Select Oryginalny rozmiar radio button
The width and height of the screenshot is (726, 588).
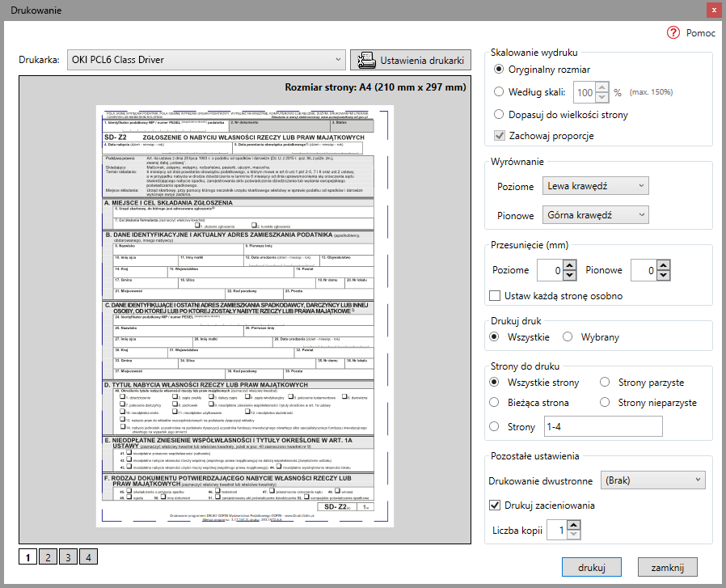[499, 69]
